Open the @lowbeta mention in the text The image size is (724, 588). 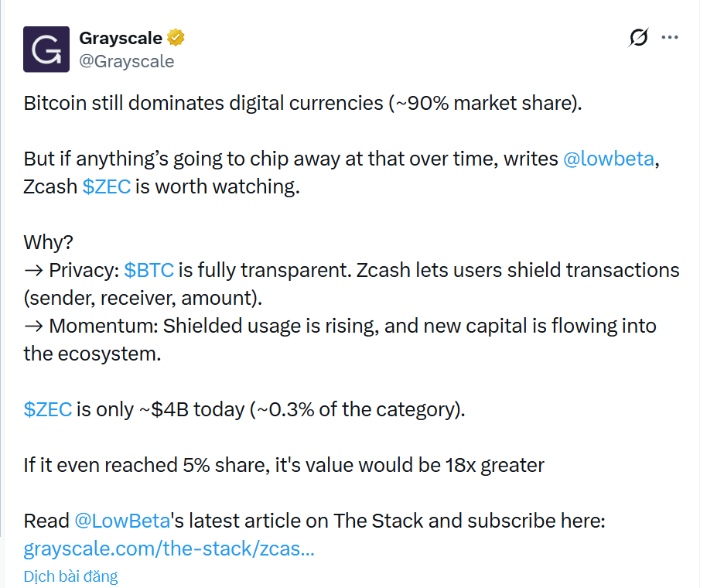(x=607, y=159)
